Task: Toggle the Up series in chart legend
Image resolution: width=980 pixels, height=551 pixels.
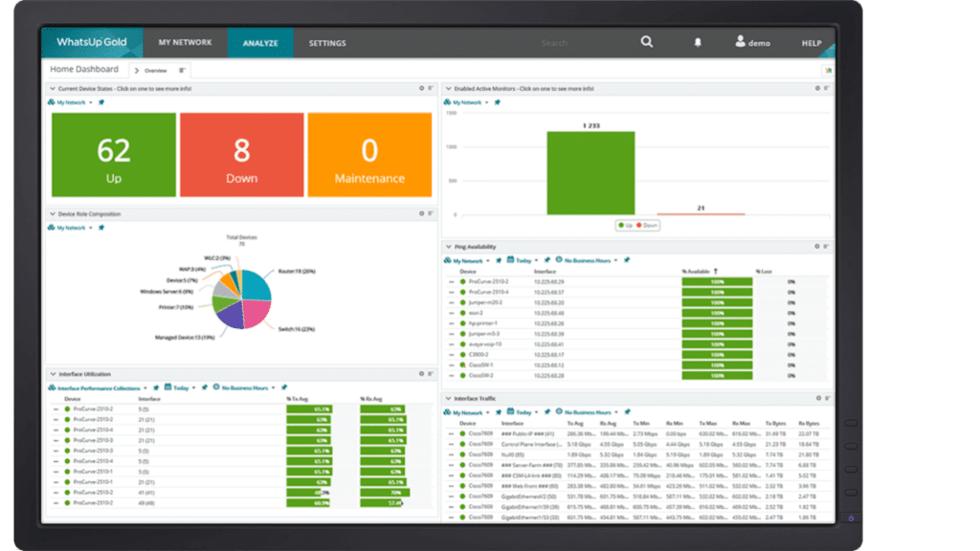Action: pyautogui.click(x=625, y=225)
